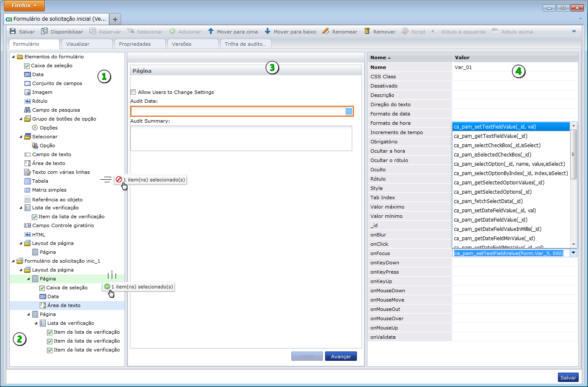Click the Renomear pencil icon
The height and width of the screenshot is (387, 588).
326,31
